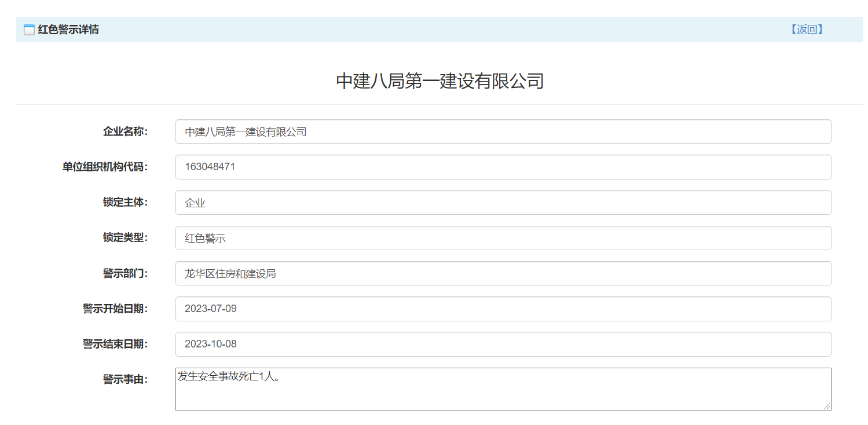Click the 单位组织机构代码 field showing 163048471
Screen dimensions: 868x425
(x=503, y=167)
